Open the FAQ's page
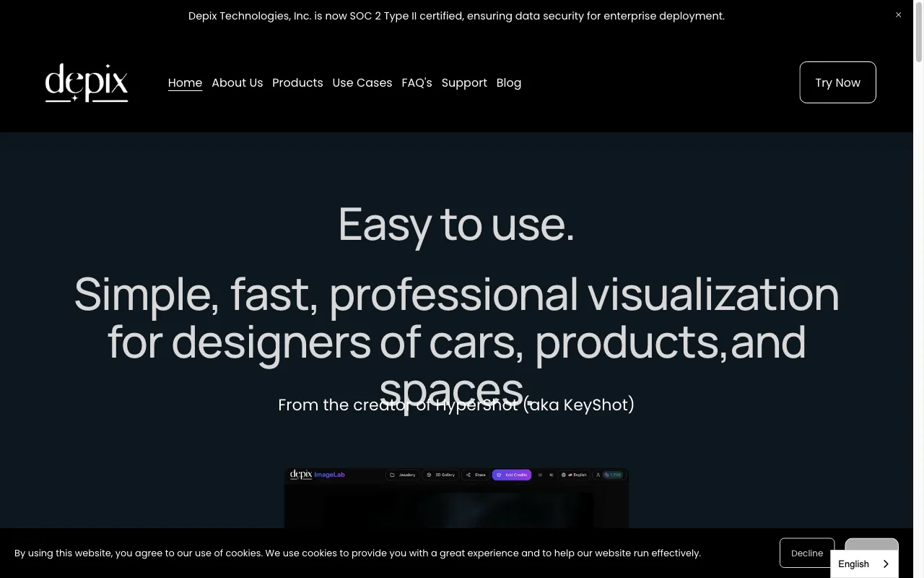 pos(417,82)
